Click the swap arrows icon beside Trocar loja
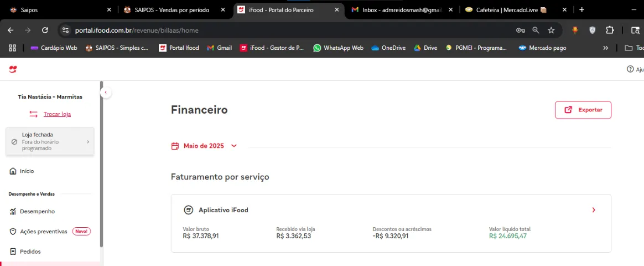644x266 pixels. 33,114
